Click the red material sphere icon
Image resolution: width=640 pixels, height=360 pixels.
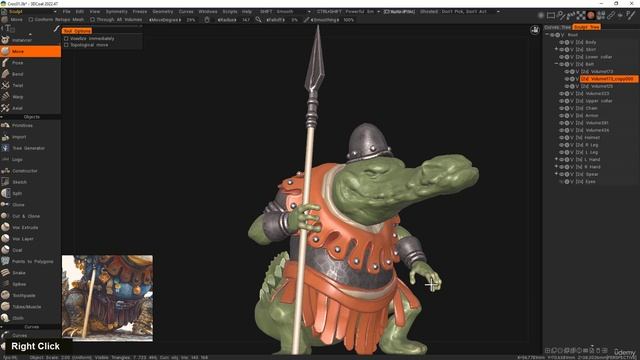pos(591,16)
